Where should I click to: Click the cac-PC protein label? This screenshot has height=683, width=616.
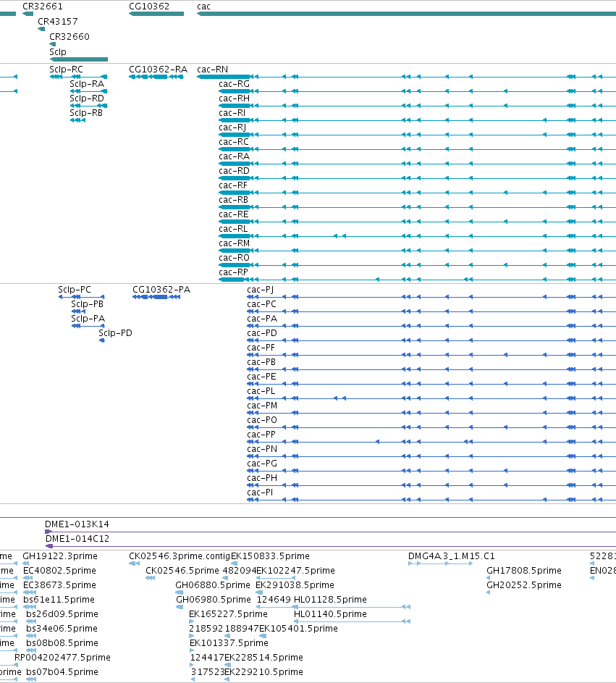click(x=261, y=303)
